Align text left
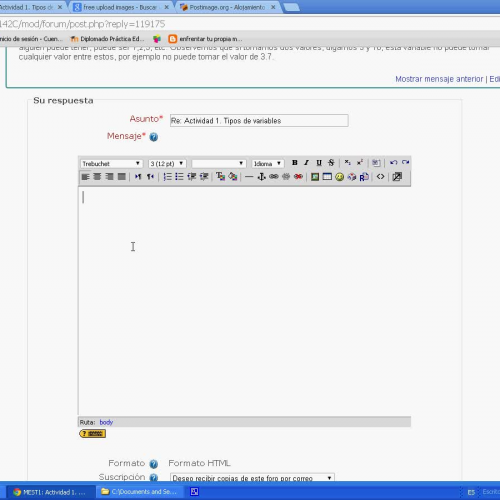Image resolution: width=500 pixels, height=500 pixels. coord(85,177)
